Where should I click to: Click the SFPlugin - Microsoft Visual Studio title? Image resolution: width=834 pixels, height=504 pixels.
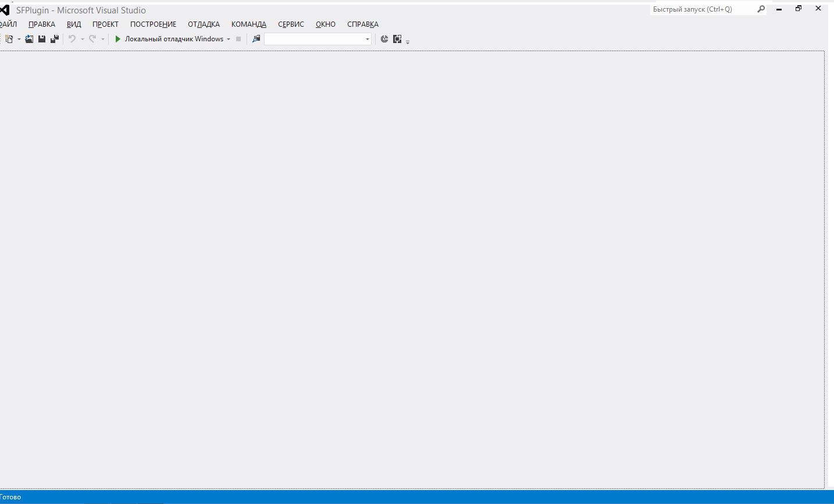click(x=81, y=10)
